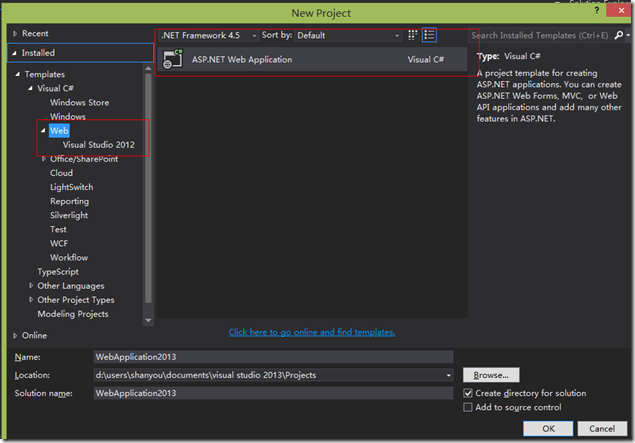Collapse the Visual C# tree node
This screenshot has height=443, width=635.
[x=30, y=88]
